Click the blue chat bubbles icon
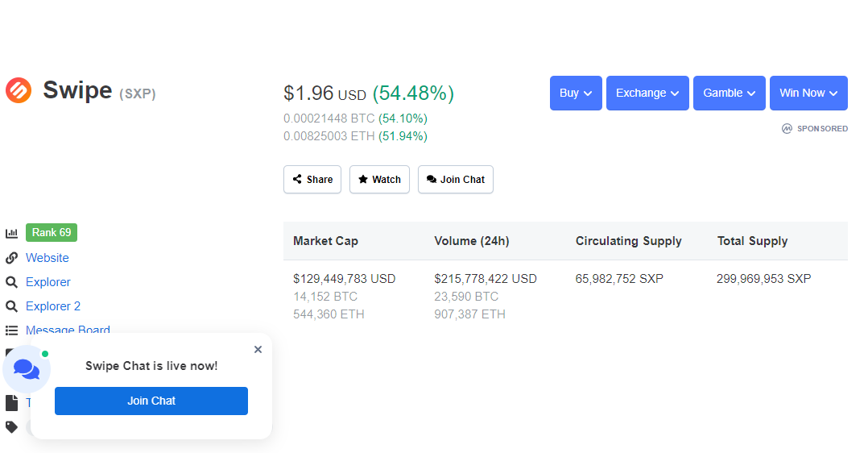868x453 pixels. pos(27,368)
